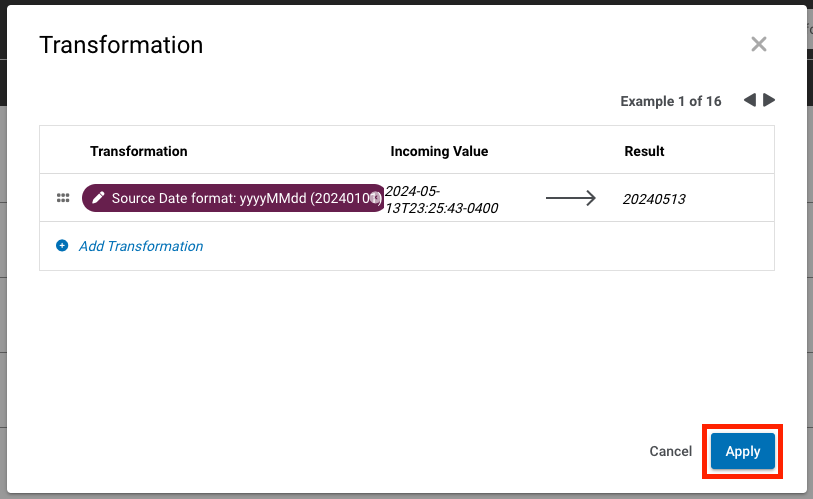Remove the Source Date format transformation
This screenshot has width=813, height=499.
(375, 198)
